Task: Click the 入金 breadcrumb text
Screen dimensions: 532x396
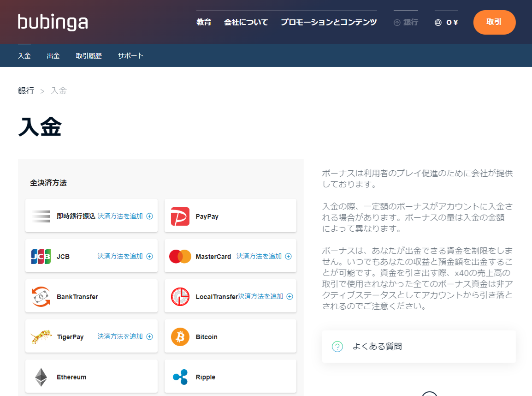Action: pos(59,90)
